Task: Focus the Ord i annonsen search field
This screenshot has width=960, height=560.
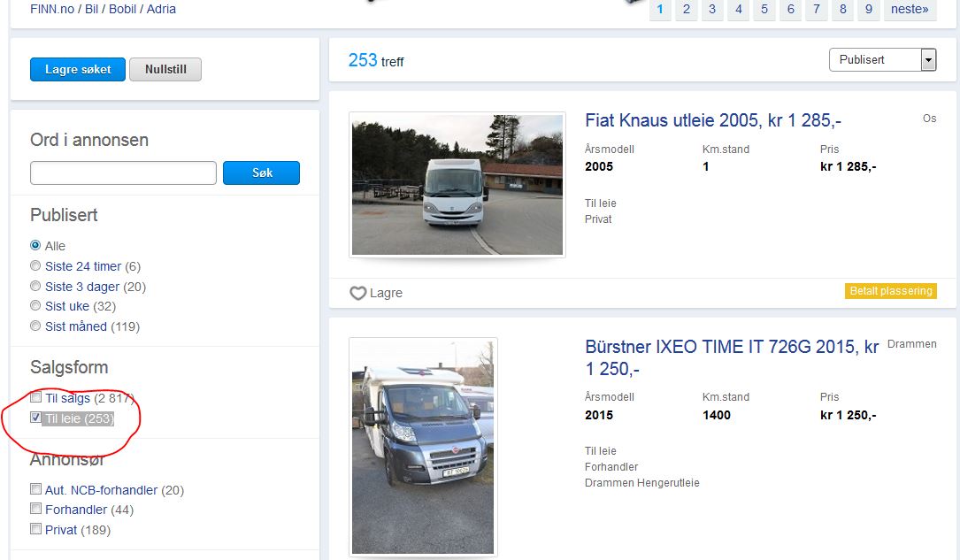Action: point(123,173)
